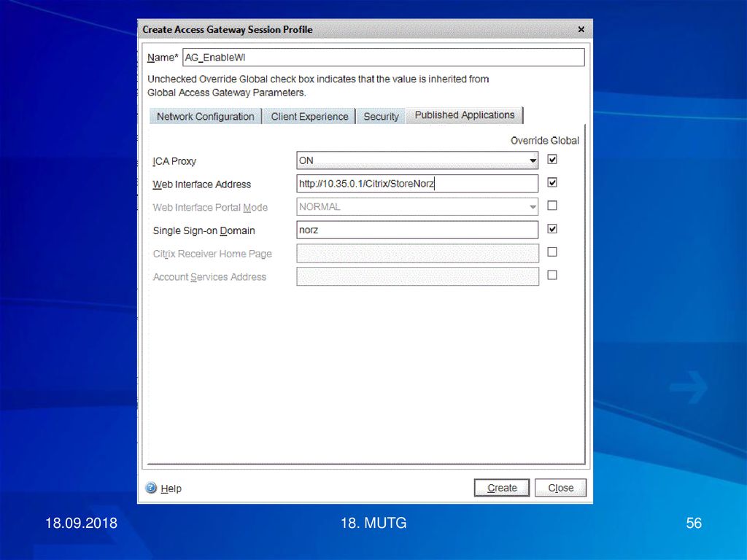Enable Override Global for Web Interface Portal Mode
This screenshot has width=747, height=560.
click(x=552, y=206)
